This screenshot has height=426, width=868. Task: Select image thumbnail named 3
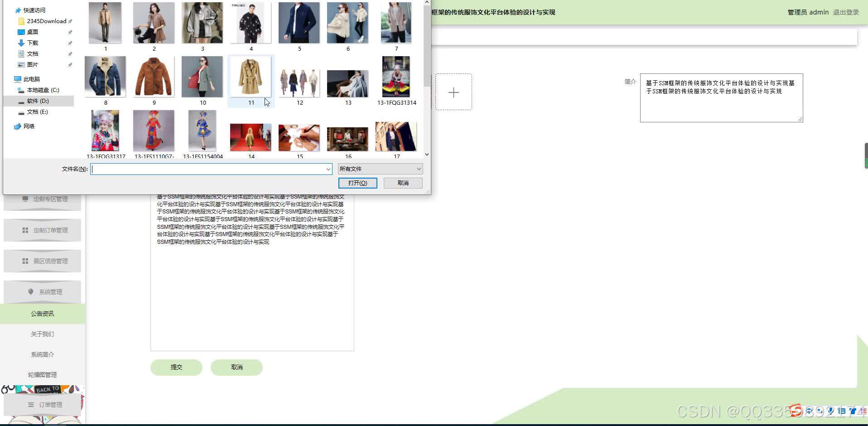(202, 24)
